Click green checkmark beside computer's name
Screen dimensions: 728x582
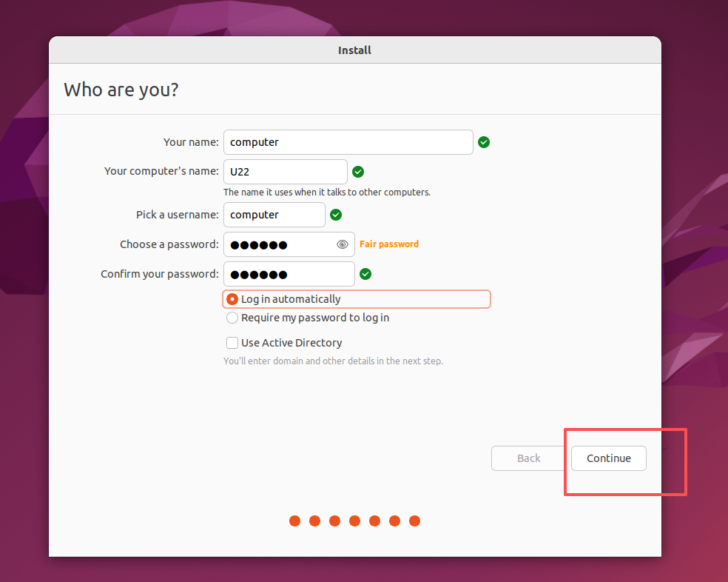click(x=358, y=172)
